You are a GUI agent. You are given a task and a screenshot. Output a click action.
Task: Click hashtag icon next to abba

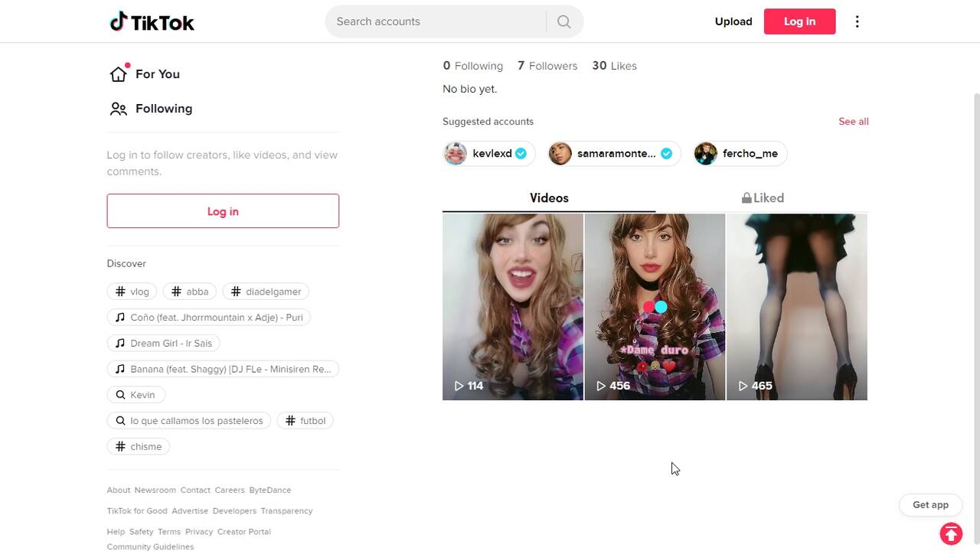[176, 292]
